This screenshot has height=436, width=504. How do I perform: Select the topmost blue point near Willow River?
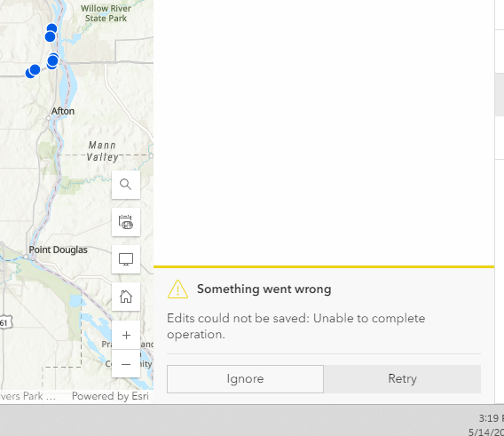tap(52, 28)
